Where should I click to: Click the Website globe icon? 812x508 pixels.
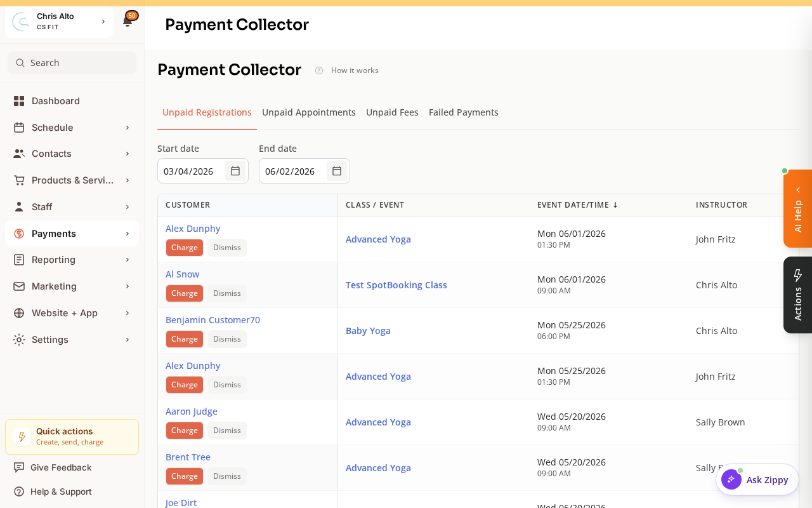(x=19, y=313)
